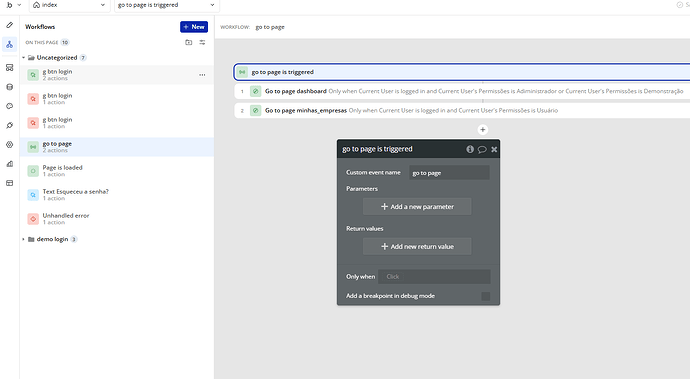Image resolution: width=690 pixels, height=379 pixels.
Task: Open the index page dropdown
Action: 70,5
